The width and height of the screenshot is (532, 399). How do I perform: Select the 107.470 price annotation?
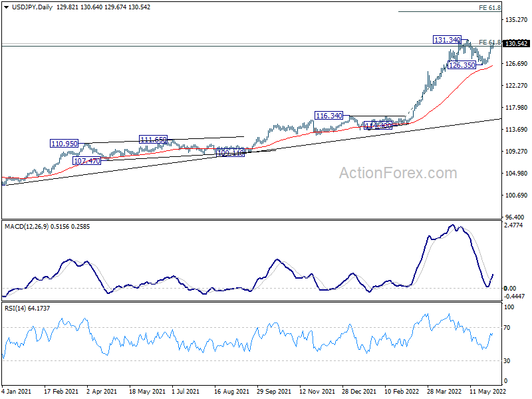(86, 161)
